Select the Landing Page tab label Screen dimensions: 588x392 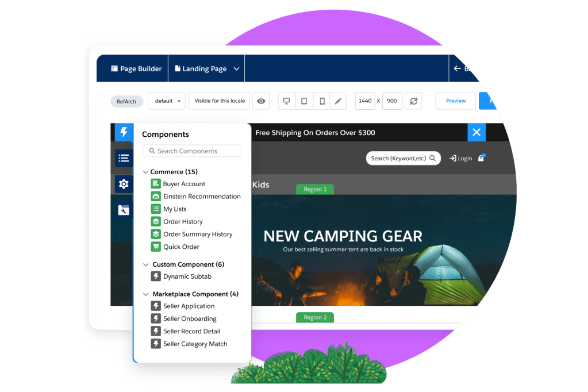(205, 68)
